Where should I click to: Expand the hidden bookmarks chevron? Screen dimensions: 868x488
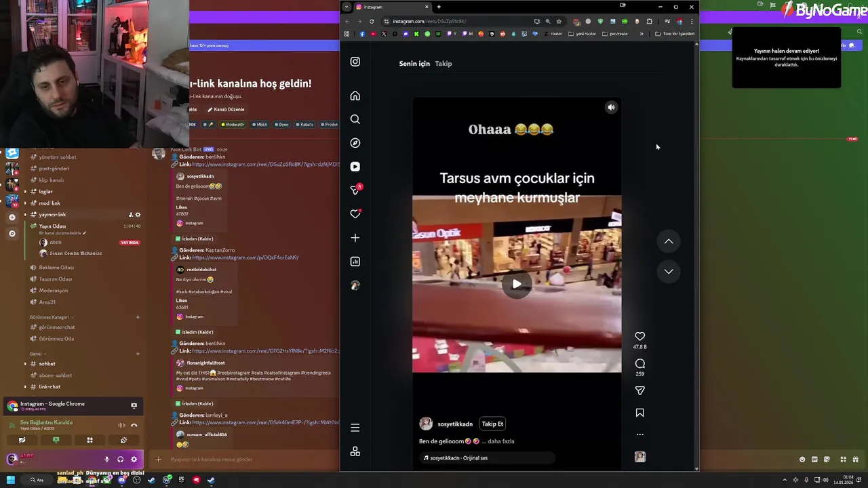(x=642, y=34)
